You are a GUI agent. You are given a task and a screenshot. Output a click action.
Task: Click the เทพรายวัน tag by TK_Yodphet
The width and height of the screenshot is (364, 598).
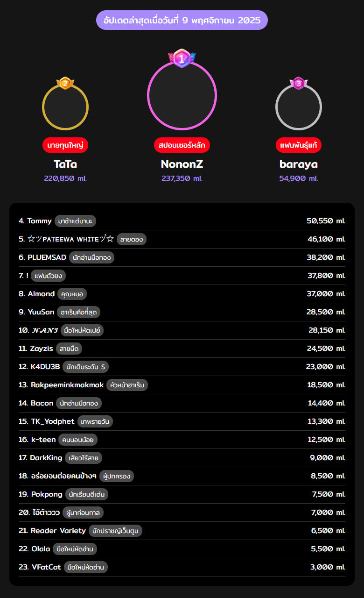coord(95,421)
